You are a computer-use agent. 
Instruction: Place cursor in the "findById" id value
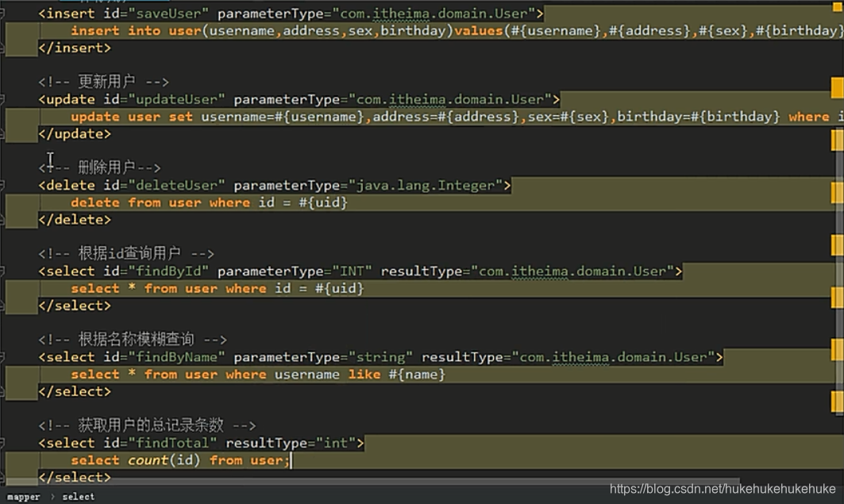(168, 271)
